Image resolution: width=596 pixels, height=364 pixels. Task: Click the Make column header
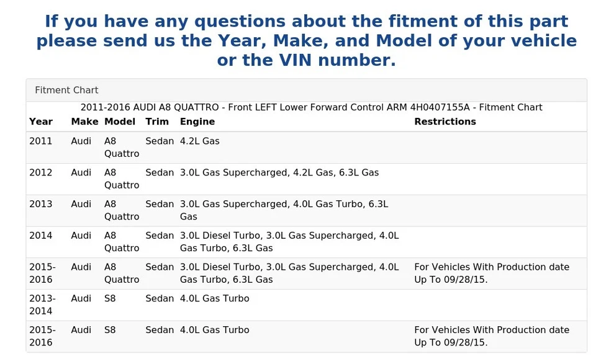[84, 122]
